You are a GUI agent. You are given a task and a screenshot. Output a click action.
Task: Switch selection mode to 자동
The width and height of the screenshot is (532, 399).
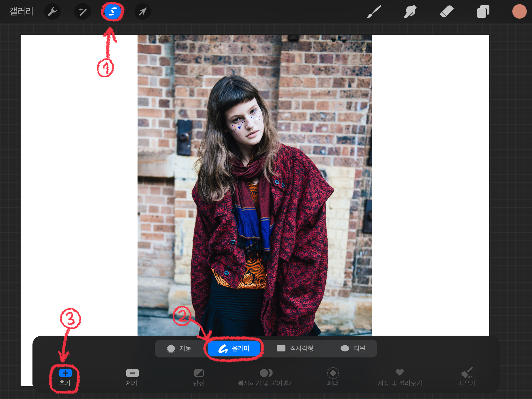pyautogui.click(x=179, y=348)
